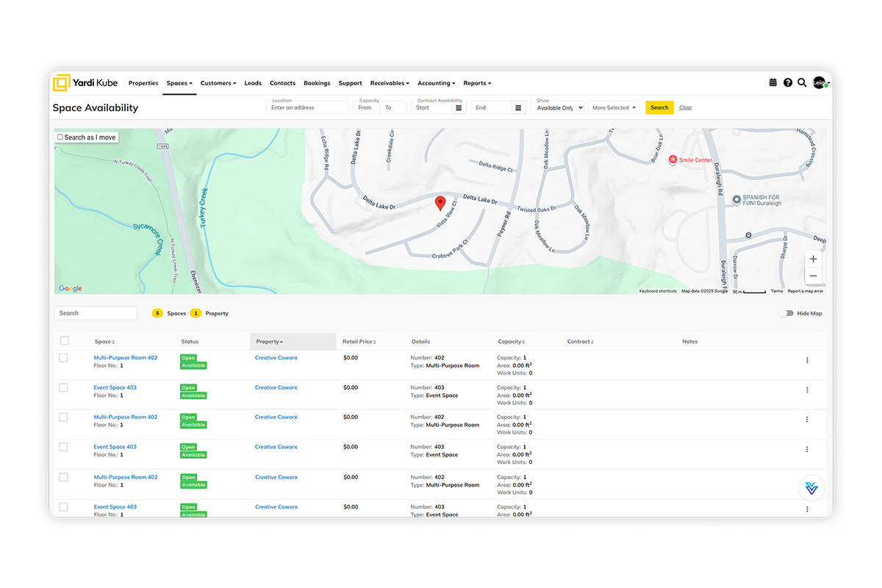Click the red map location pin
The width and height of the screenshot is (882, 588).
tap(440, 203)
